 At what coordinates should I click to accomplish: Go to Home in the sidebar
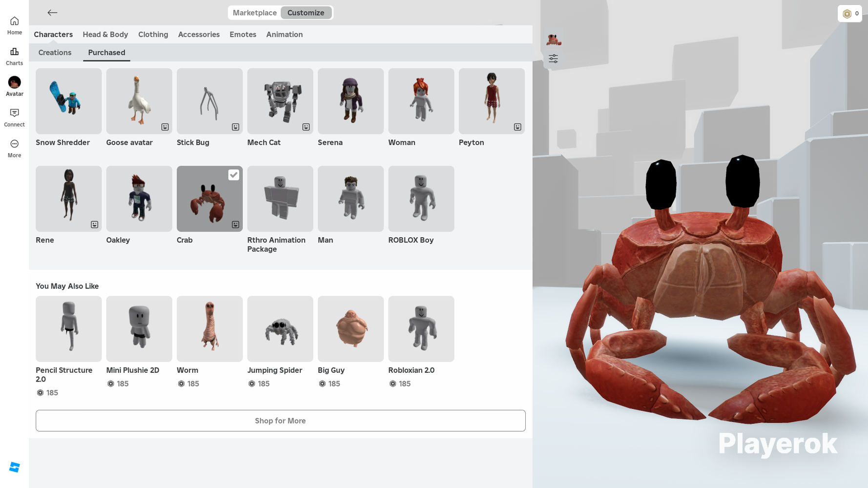coord(14,26)
